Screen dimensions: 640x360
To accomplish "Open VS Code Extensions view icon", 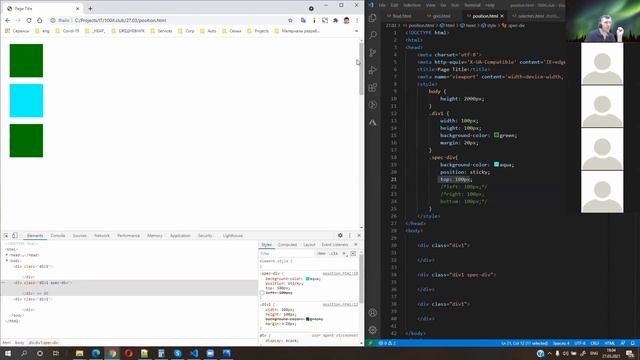I will (372, 87).
